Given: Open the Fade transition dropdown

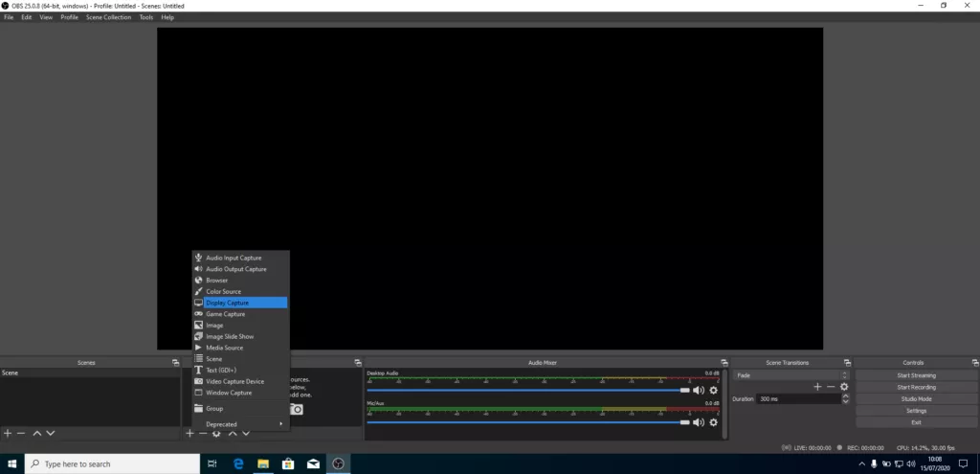Looking at the screenshot, I should tap(791, 375).
